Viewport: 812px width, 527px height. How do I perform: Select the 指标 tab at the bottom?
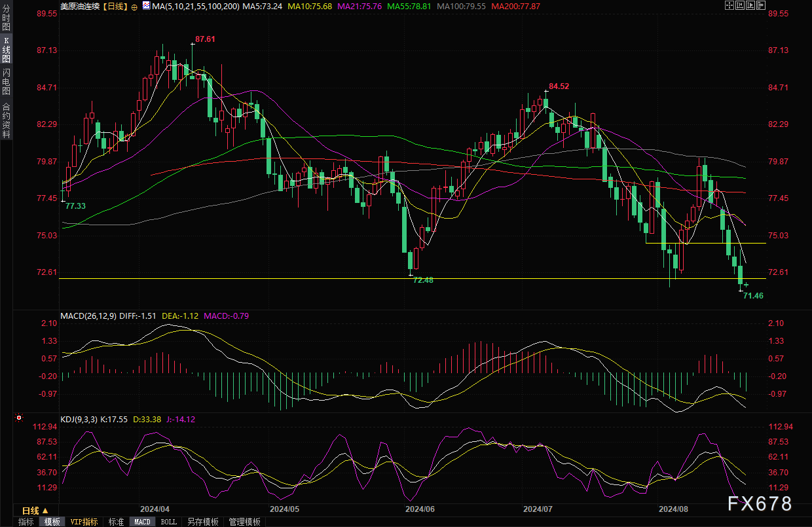point(26,522)
